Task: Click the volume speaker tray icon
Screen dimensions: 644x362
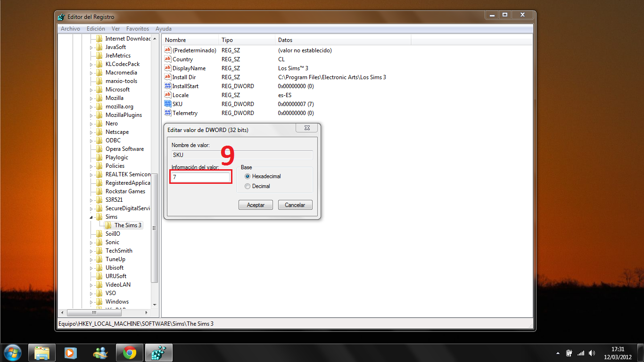Action: (x=592, y=353)
